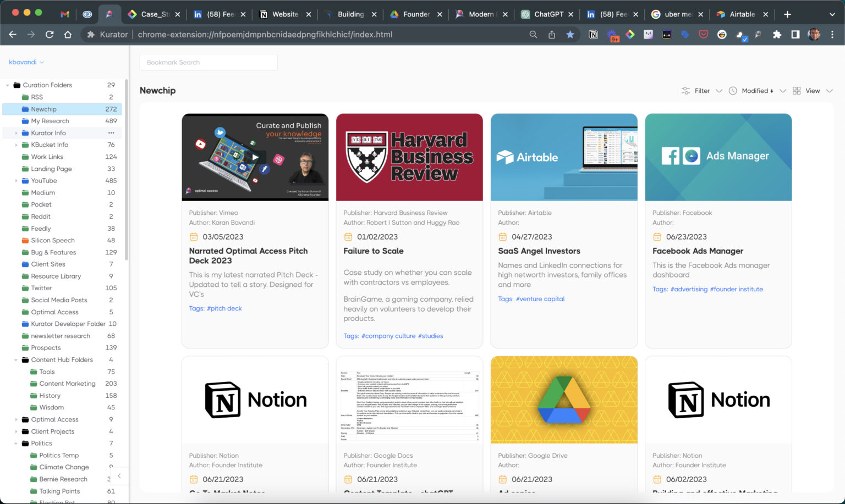Click the browser home icon
This screenshot has height=504, width=845.
coord(68,35)
